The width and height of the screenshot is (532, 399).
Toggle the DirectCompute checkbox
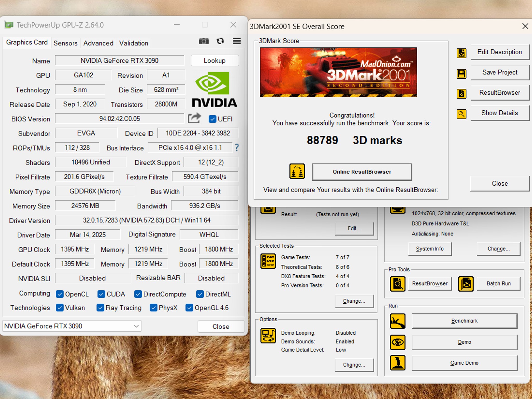(x=138, y=294)
